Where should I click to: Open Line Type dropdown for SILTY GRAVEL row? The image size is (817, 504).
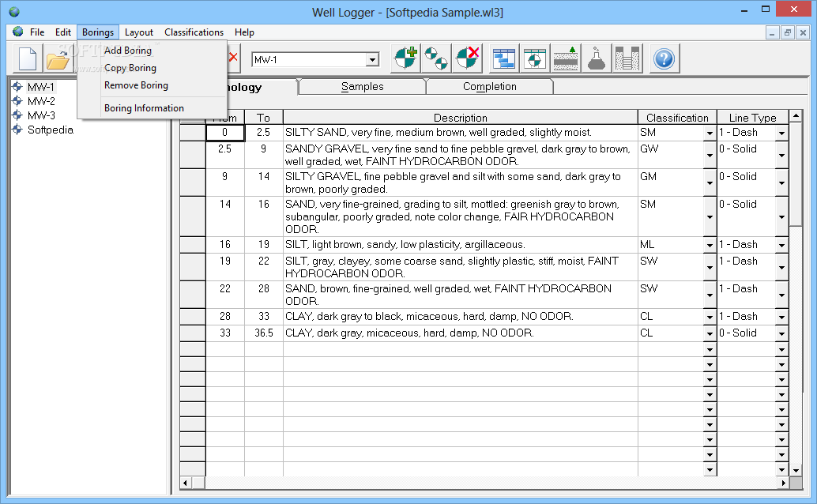(781, 183)
